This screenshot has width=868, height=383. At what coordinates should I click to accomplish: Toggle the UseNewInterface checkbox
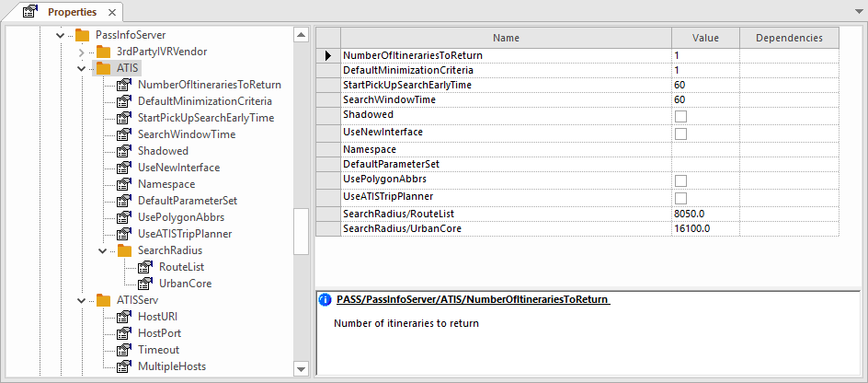click(681, 134)
